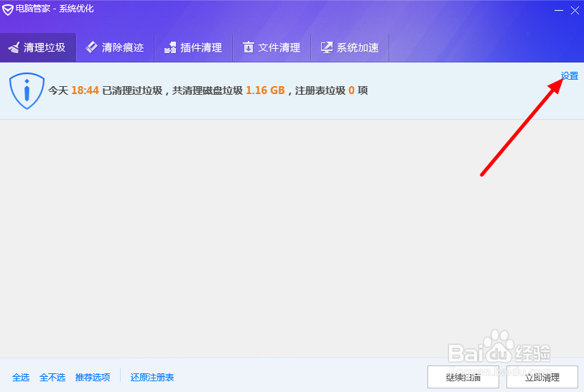The image size is (584, 392).
Task: Click the 全不选 link
Action: [x=52, y=378]
